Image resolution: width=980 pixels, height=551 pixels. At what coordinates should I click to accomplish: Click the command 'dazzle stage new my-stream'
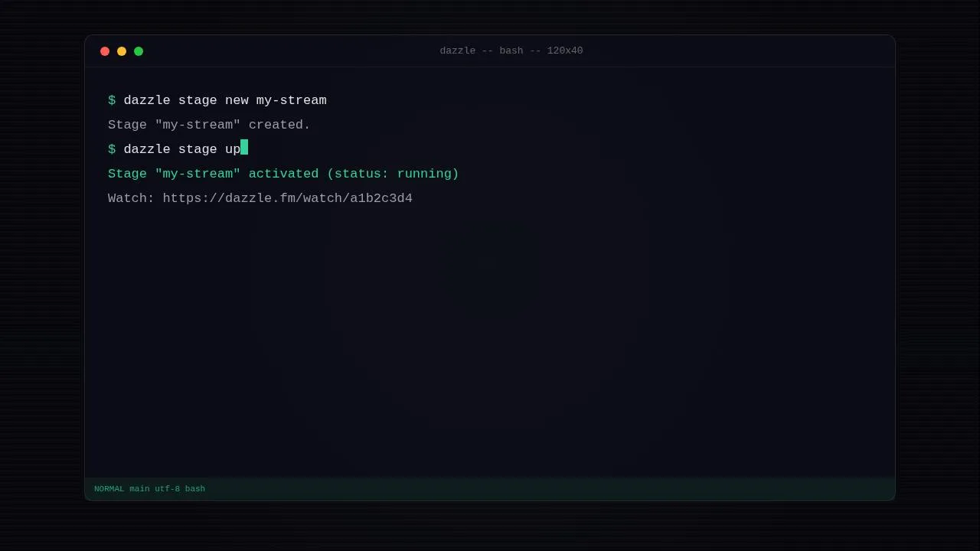[x=225, y=100]
